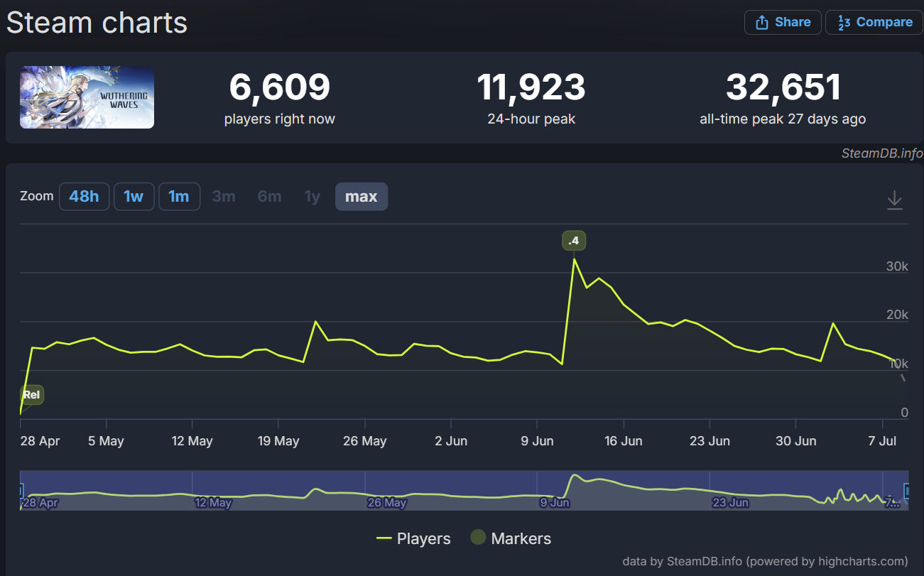Viewport: 924px width, 576px height.
Task: Click the 12 May main axis label
Action: click(192, 441)
